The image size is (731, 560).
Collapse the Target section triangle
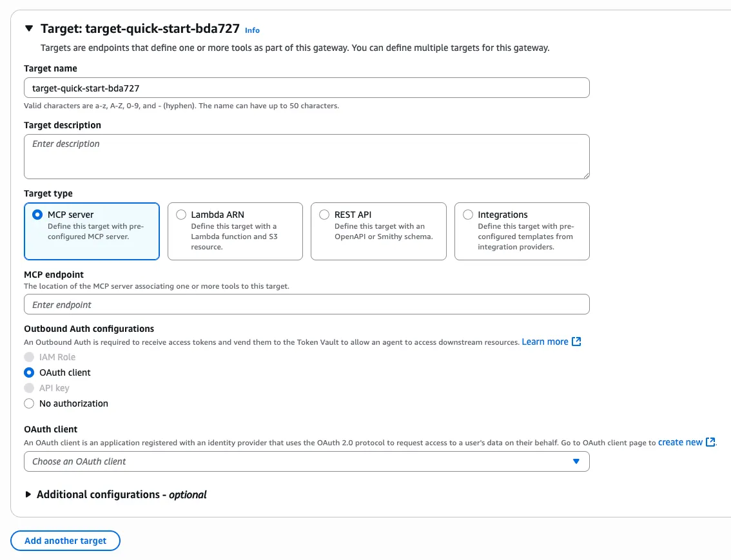click(28, 29)
